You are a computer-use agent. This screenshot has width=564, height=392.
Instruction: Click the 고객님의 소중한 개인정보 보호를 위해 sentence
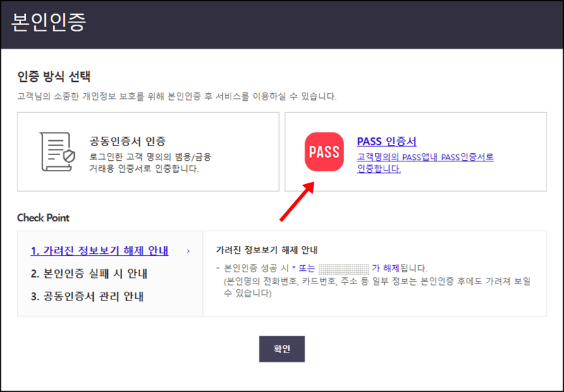pyautogui.click(x=177, y=97)
